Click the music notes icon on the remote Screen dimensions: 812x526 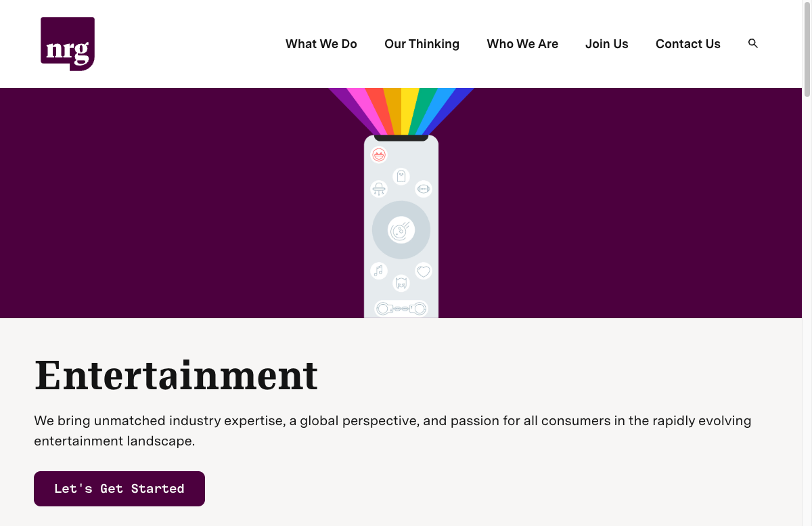point(379,270)
